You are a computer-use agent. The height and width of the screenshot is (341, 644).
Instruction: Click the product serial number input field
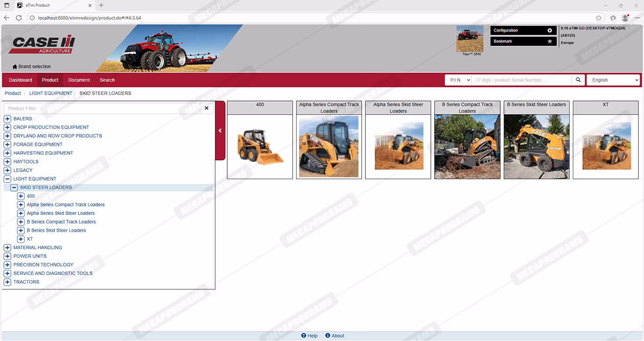[521, 80]
